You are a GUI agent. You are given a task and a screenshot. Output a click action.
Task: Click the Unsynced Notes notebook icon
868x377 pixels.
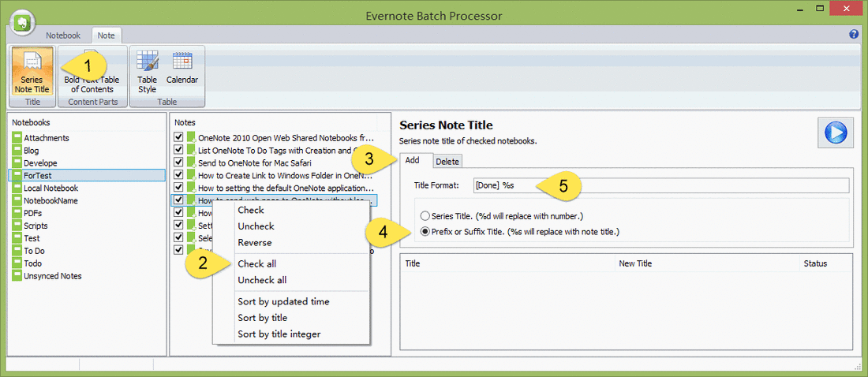point(17,276)
